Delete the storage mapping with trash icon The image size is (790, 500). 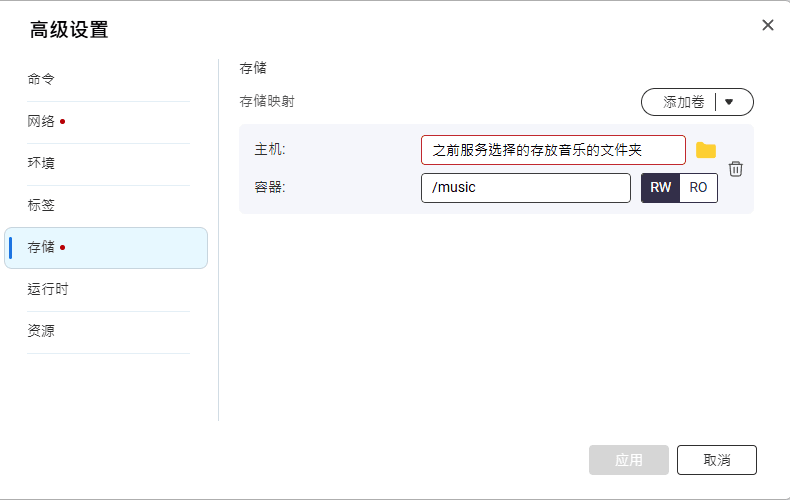point(736,169)
